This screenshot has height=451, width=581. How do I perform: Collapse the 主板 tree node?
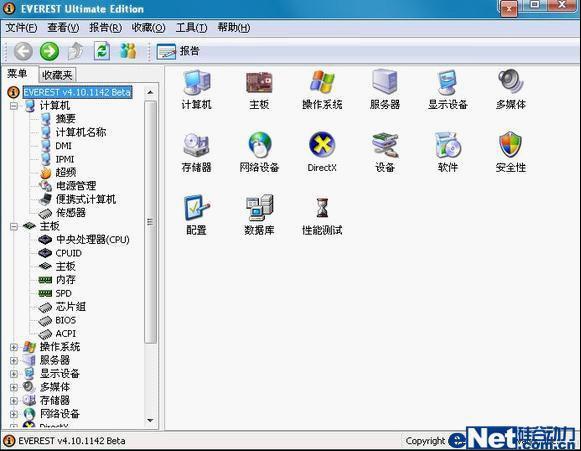(14, 226)
